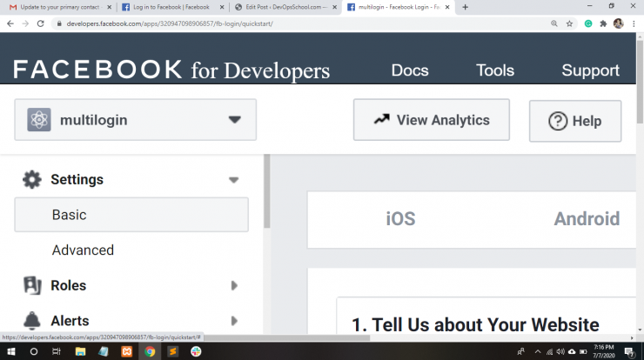The height and width of the screenshot is (360, 644).
Task: Click the horizontal scrollbar thumb
Action: click(286, 338)
